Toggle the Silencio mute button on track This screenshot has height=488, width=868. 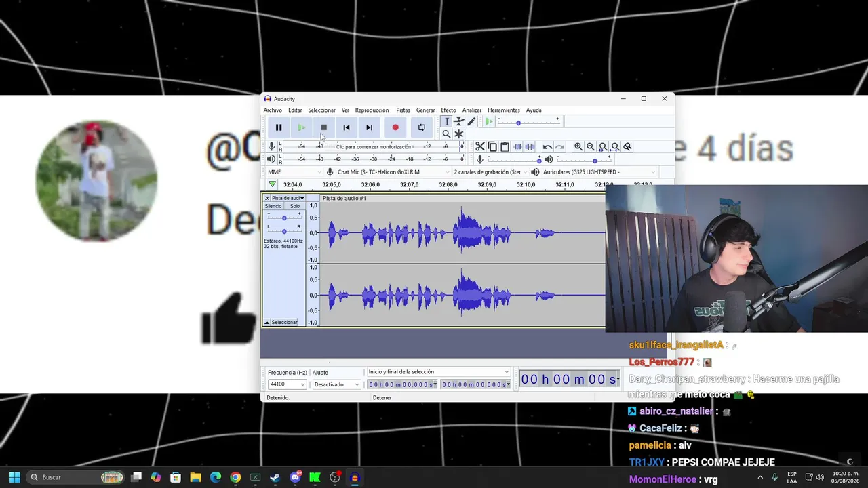click(x=273, y=206)
